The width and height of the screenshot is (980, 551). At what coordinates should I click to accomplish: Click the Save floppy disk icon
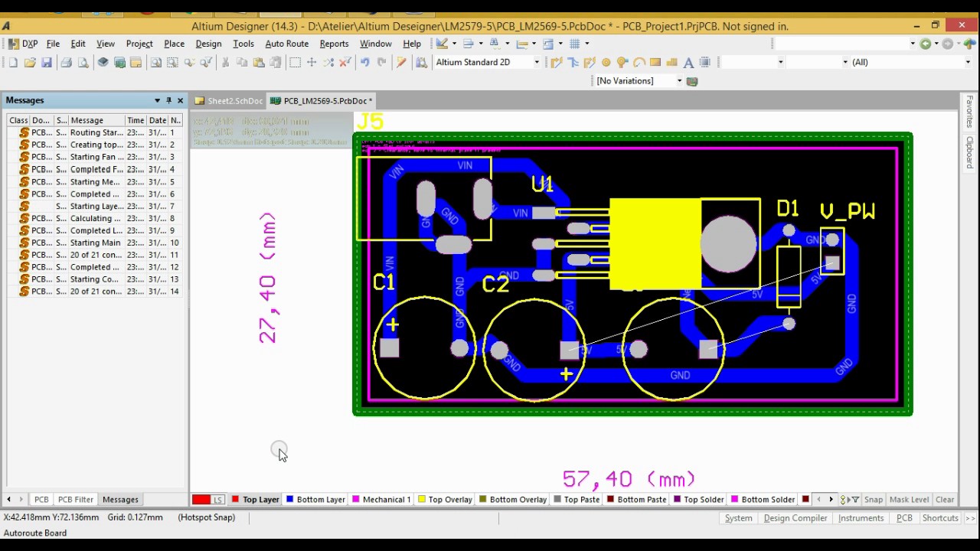coord(47,62)
